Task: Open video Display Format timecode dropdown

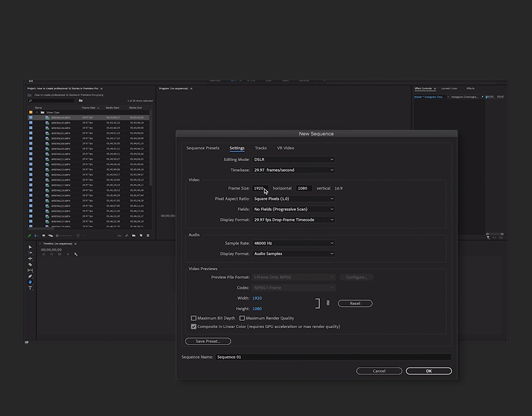Action: [x=293, y=220]
